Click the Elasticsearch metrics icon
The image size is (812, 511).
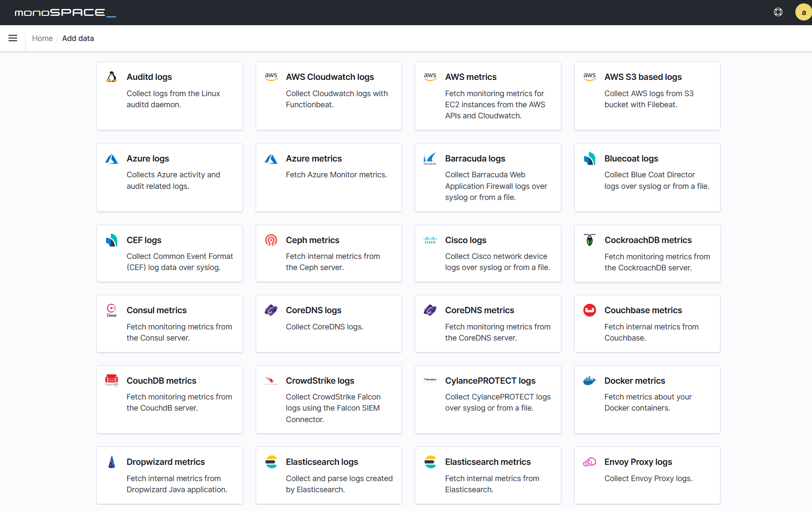[430, 462]
